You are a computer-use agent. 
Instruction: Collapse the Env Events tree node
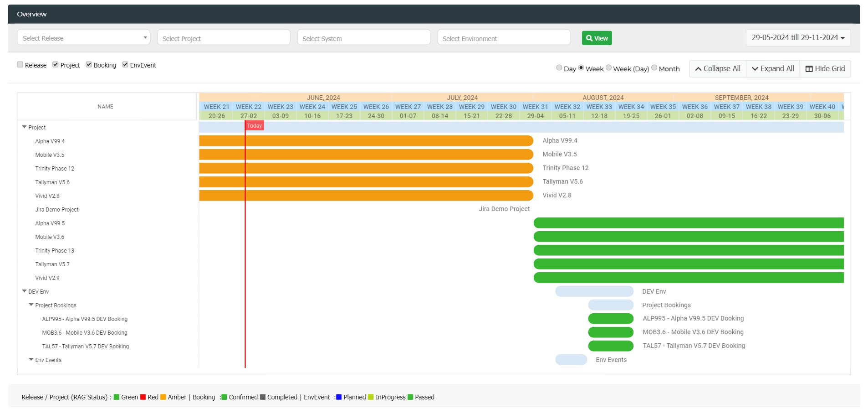click(x=31, y=360)
